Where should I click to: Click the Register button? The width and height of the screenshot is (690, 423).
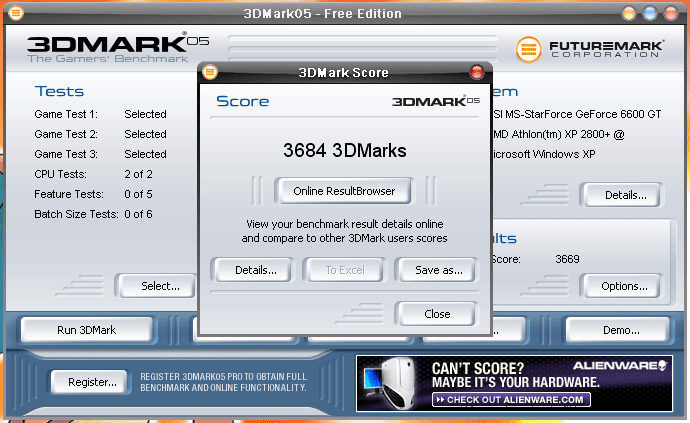coord(90,382)
